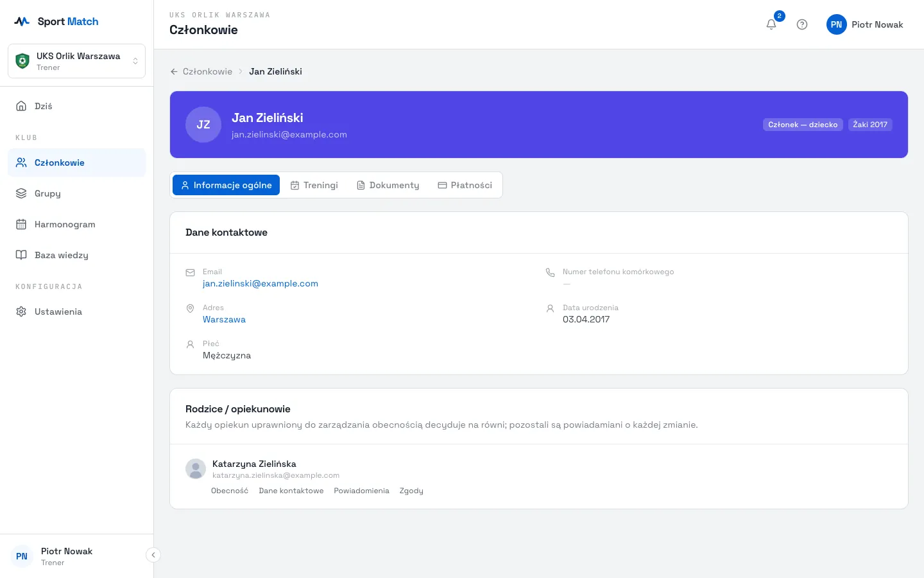Click katarzyna.zielinska@example.com email text
Screen dimensions: 924x578
pyautogui.click(x=276, y=475)
